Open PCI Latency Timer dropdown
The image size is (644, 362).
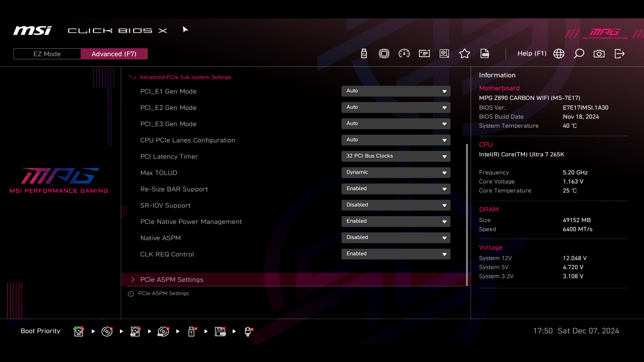[x=396, y=156]
